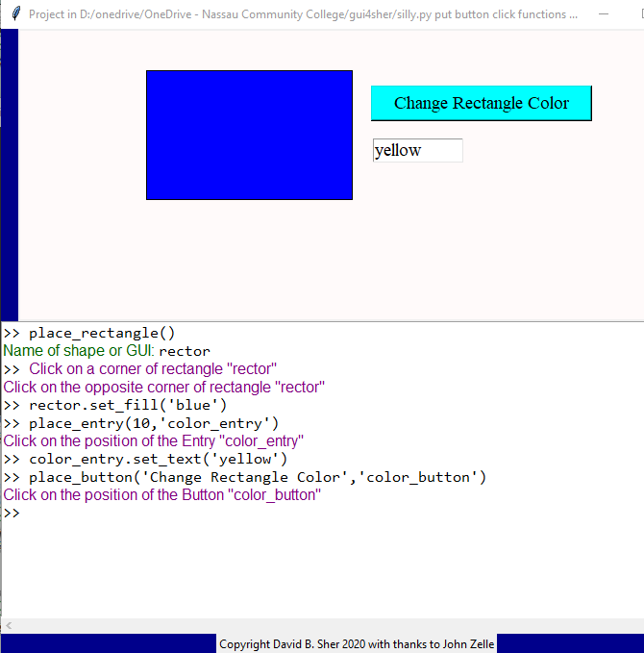Select the "Click on a corner of rectangle" message
This screenshot has width=644, height=653.
[x=152, y=369]
